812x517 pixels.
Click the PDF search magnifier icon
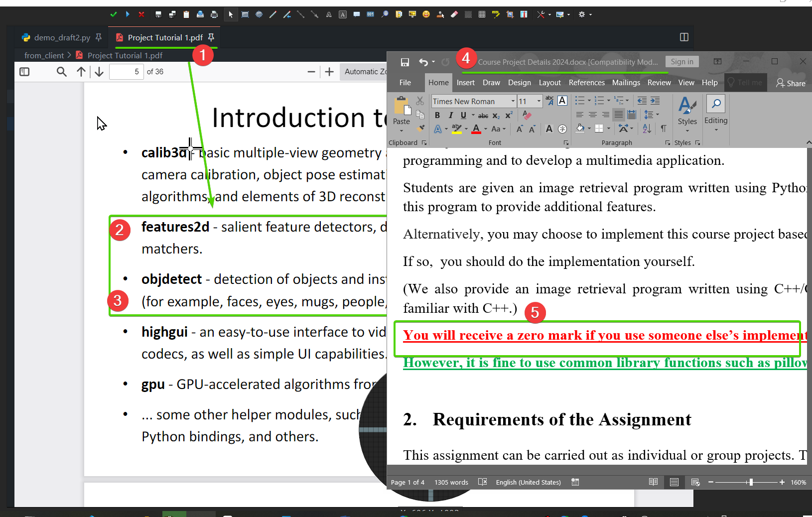[x=61, y=72]
